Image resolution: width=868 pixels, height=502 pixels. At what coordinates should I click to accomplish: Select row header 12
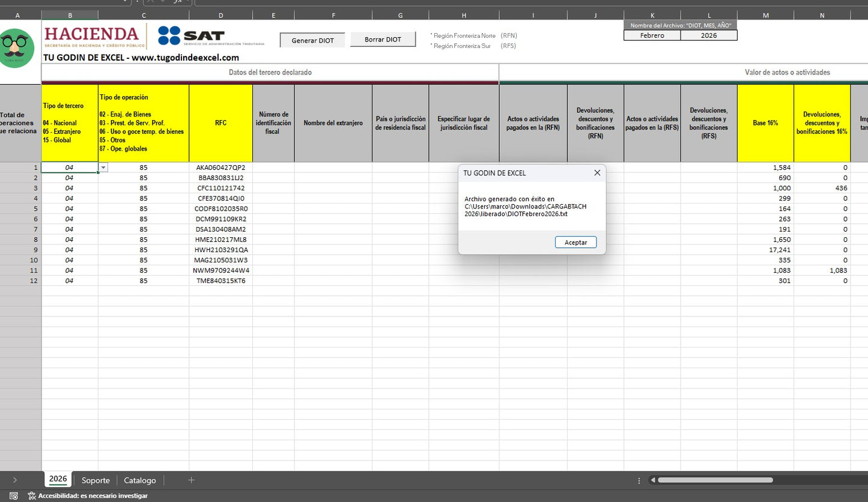[x=20, y=280]
